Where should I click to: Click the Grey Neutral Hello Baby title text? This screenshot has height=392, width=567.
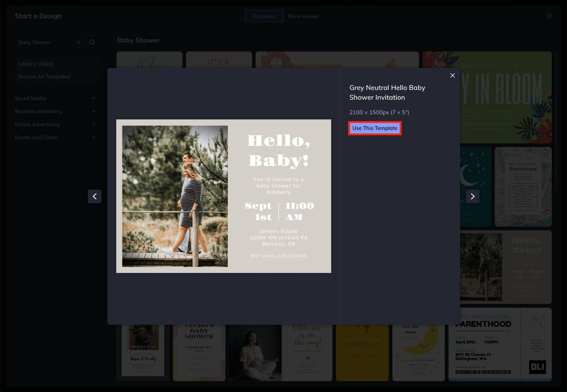tap(387, 92)
